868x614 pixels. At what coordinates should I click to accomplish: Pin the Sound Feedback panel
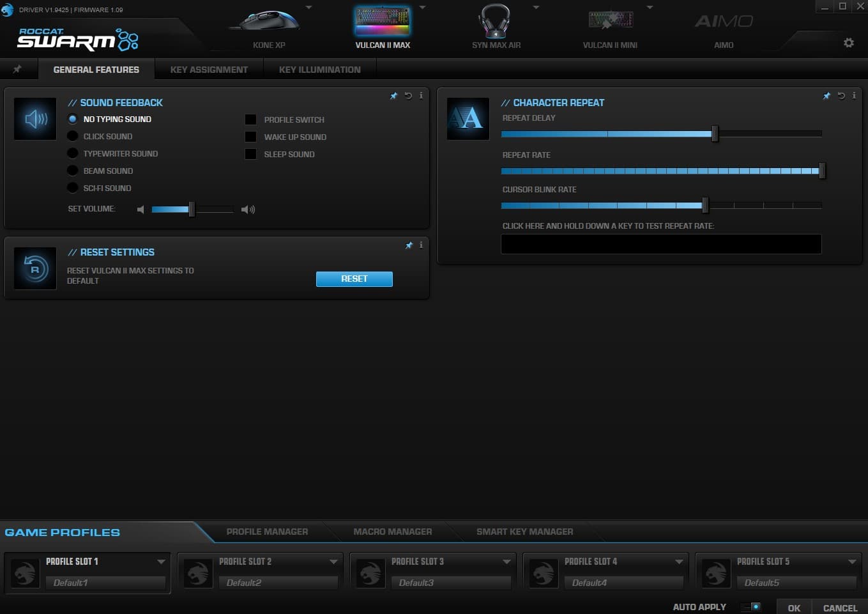point(393,96)
